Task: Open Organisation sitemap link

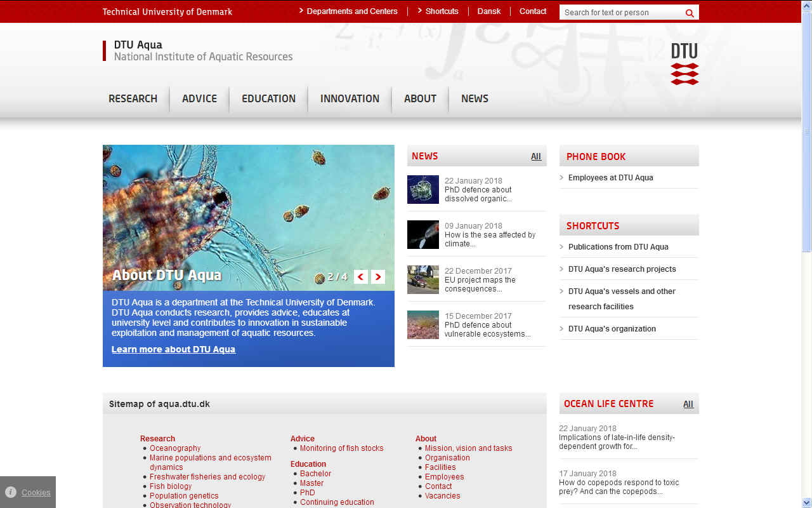Action: coord(448,458)
